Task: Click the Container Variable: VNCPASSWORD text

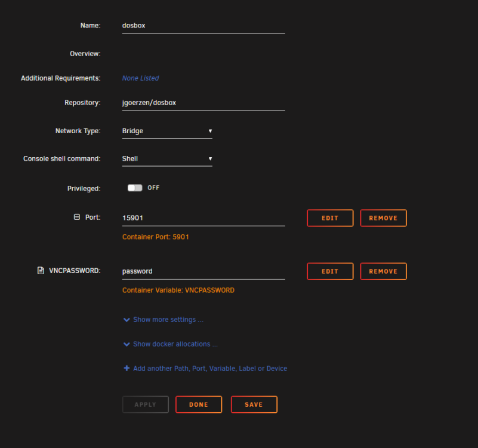Action: 178,290
